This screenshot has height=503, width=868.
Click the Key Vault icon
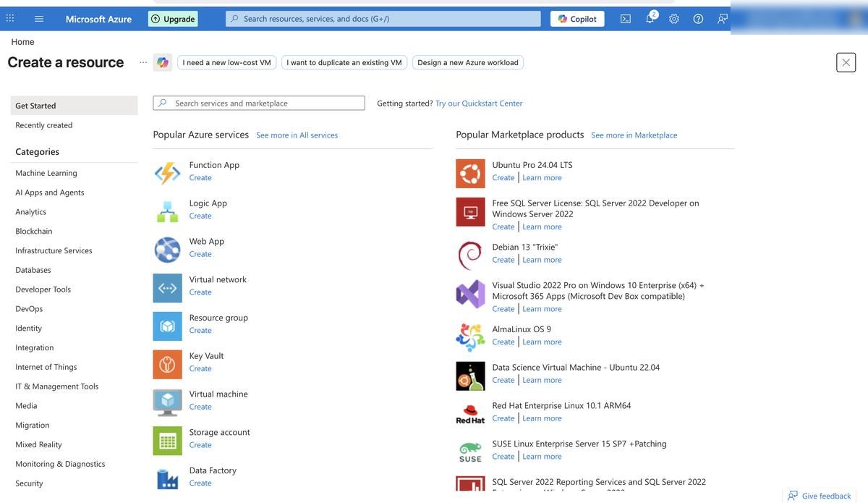[x=167, y=365]
